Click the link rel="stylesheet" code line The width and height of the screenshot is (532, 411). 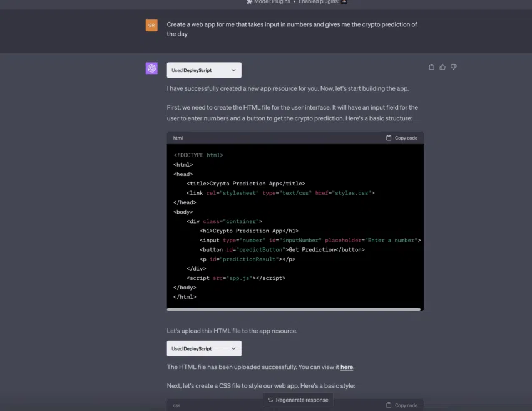point(280,193)
